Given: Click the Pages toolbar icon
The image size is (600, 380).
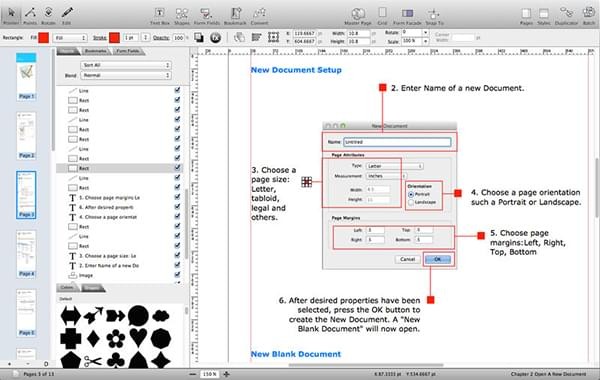Looking at the screenshot, I should coord(526,16).
